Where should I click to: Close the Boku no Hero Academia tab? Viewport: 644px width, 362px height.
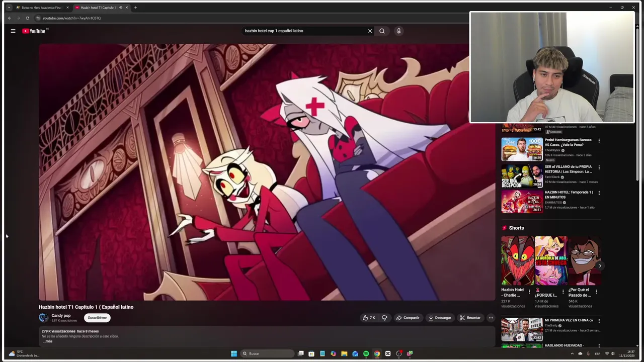coord(67,8)
